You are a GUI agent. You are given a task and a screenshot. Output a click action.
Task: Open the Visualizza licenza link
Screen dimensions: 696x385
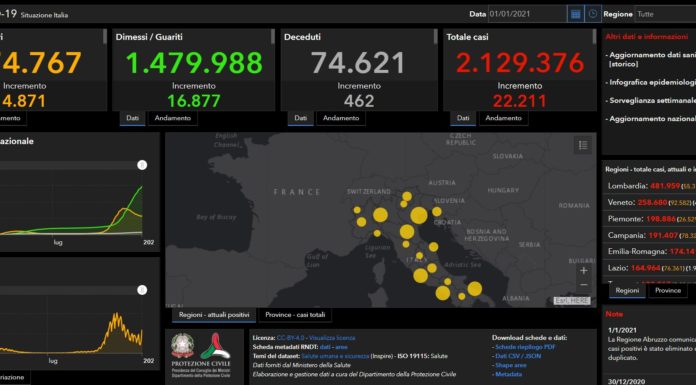pyautogui.click(x=332, y=338)
